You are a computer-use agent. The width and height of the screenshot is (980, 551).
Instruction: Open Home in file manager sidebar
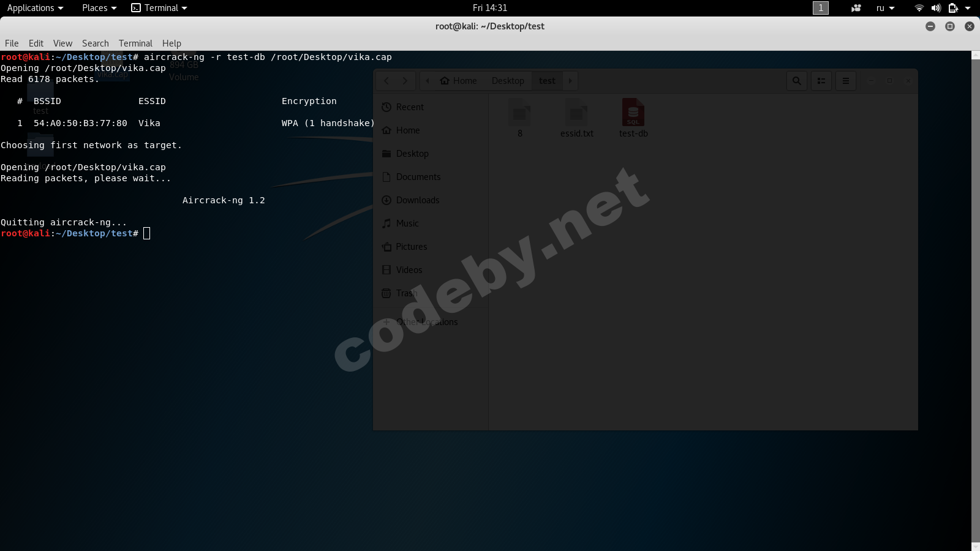(431, 130)
